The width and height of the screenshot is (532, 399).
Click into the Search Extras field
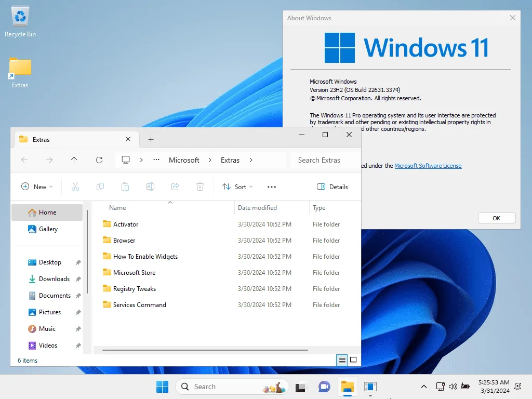click(325, 160)
